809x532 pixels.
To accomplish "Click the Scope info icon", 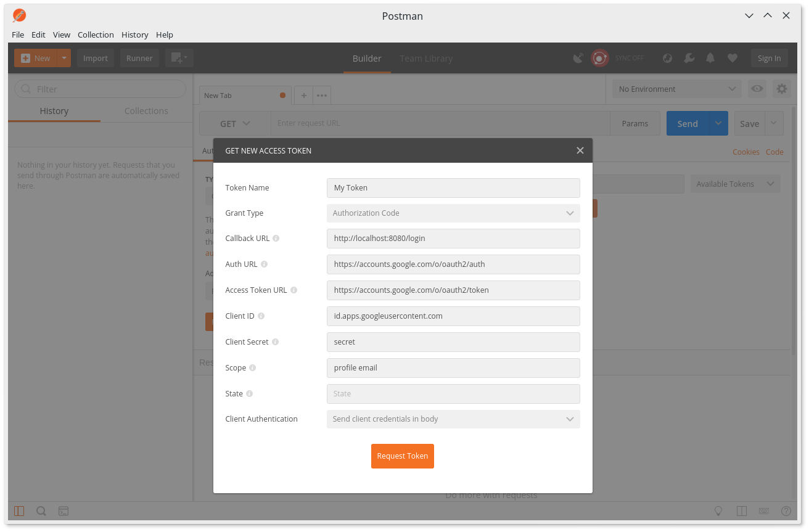I will (253, 368).
